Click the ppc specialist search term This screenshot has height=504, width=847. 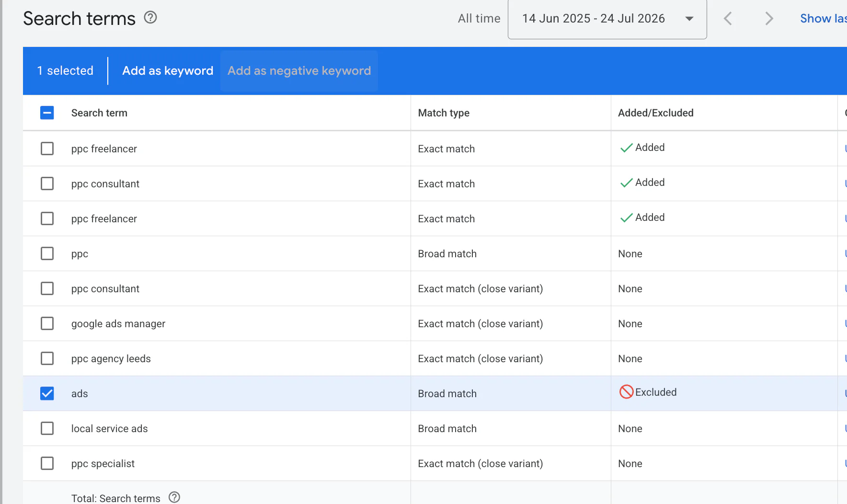pos(103,464)
